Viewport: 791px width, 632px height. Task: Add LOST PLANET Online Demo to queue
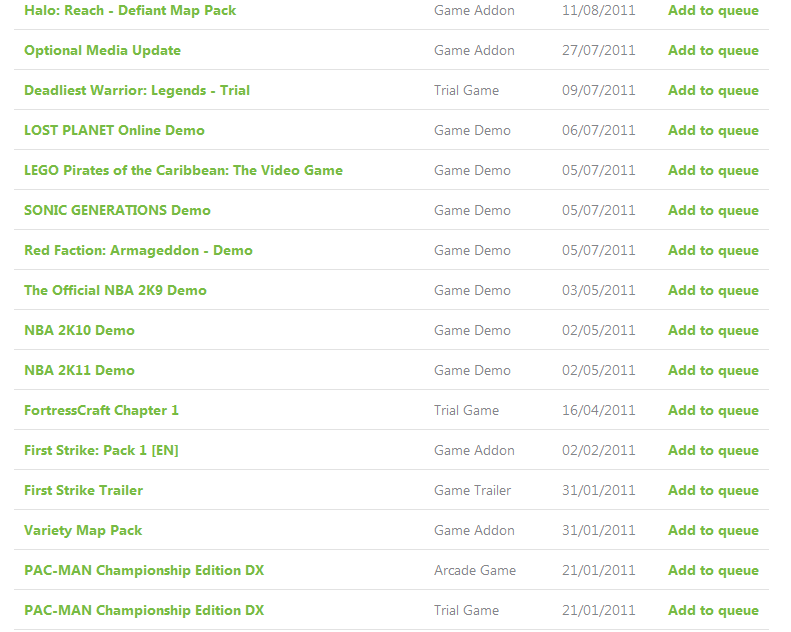[713, 130]
